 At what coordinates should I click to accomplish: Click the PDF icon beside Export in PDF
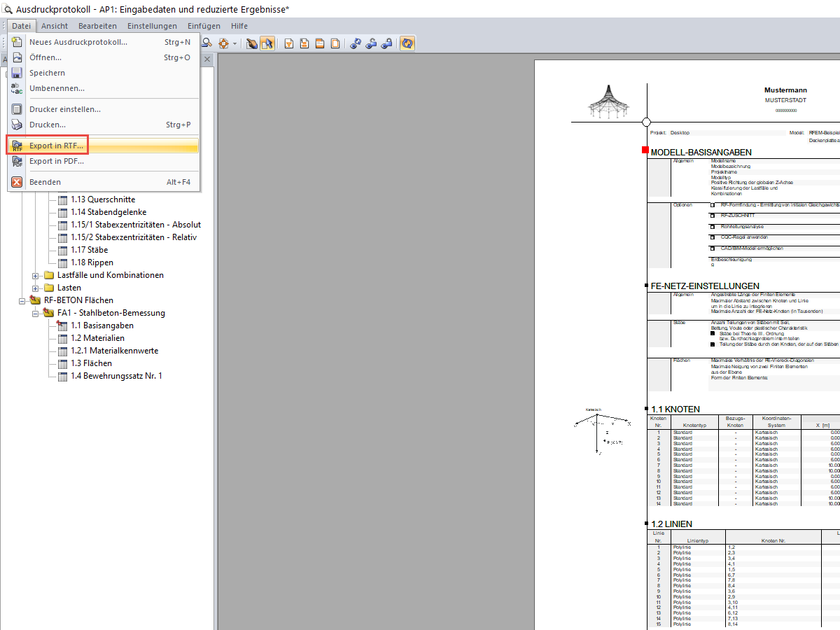(x=17, y=161)
